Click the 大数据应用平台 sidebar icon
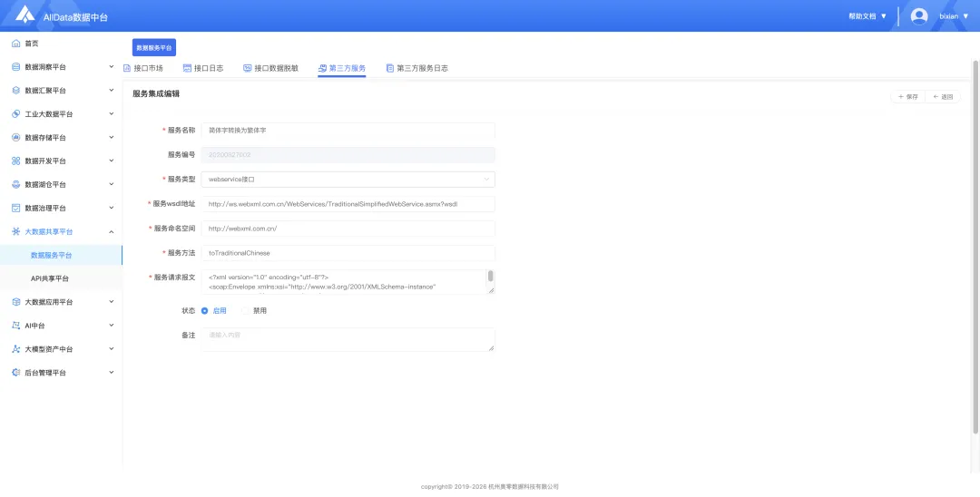Image resolution: width=980 pixels, height=497 pixels. tap(16, 302)
